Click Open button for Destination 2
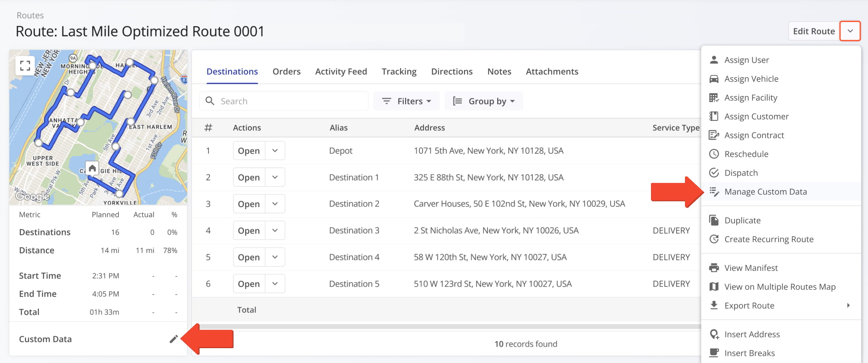Screen dimensions: 868x363 click(x=249, y=204)
